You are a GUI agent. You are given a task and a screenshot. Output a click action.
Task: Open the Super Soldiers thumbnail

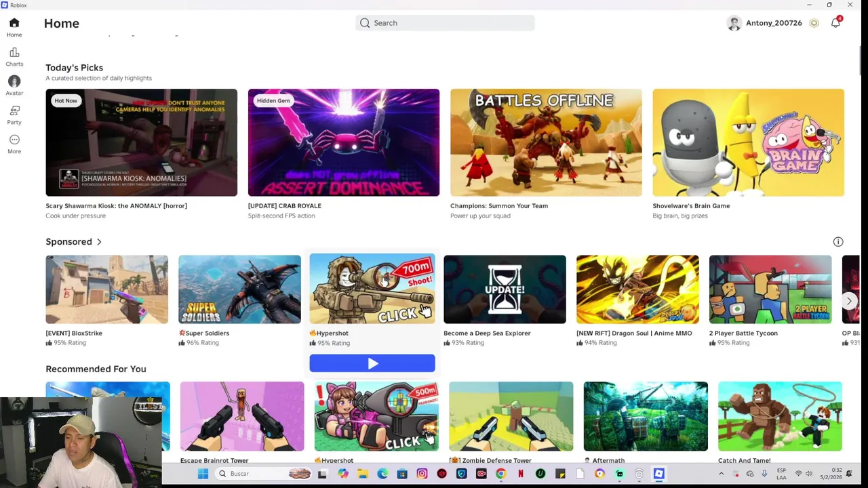tap(239, 289)
